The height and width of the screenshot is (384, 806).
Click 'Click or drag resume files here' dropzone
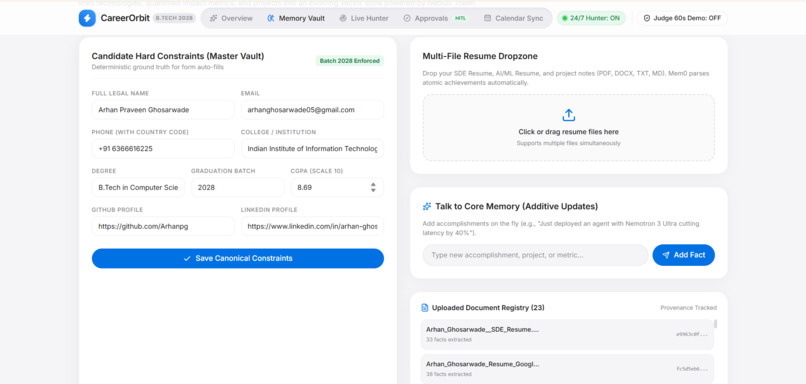(569, 127)
